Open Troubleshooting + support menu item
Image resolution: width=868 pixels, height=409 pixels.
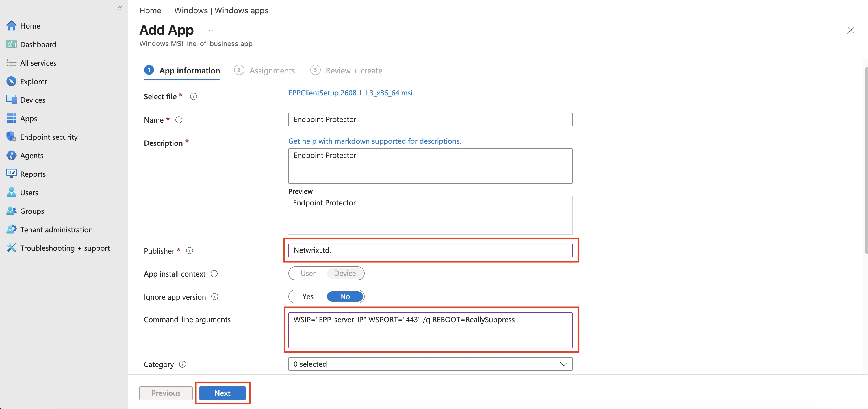click(65, 248)
